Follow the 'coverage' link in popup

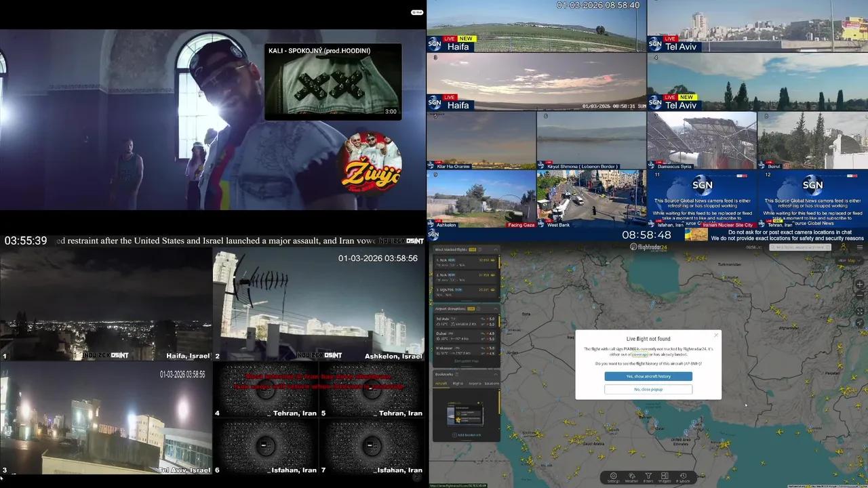[639, 354]
